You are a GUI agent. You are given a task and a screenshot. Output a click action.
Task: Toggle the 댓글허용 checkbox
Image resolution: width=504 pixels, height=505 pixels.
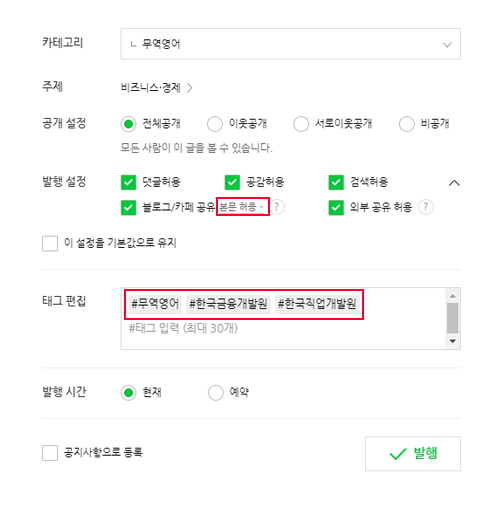pos(128,182)
